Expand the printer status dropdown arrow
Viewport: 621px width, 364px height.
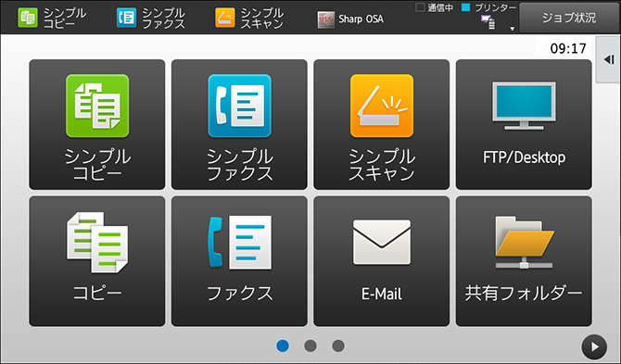coord(512,29)
